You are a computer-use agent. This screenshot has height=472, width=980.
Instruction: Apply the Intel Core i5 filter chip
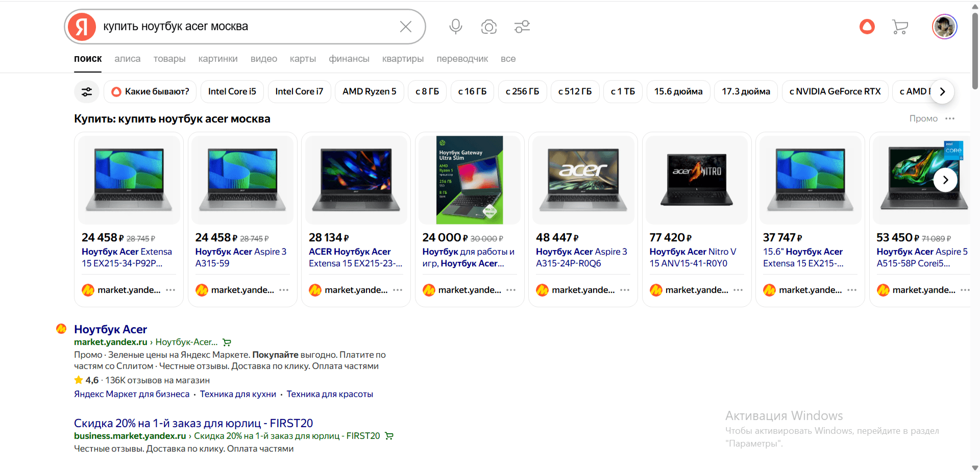coord(232,92)
